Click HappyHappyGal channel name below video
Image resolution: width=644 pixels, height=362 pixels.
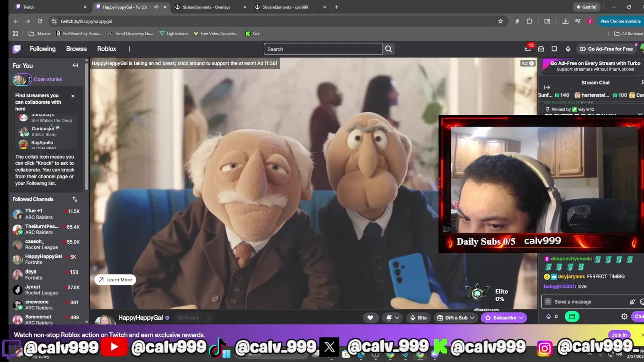[140, 318]
